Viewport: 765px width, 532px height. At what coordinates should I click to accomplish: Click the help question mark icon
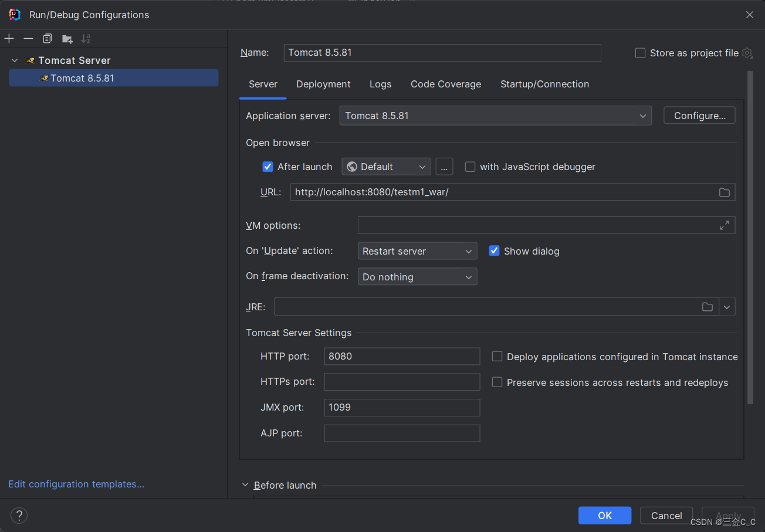tap(19, 516)
